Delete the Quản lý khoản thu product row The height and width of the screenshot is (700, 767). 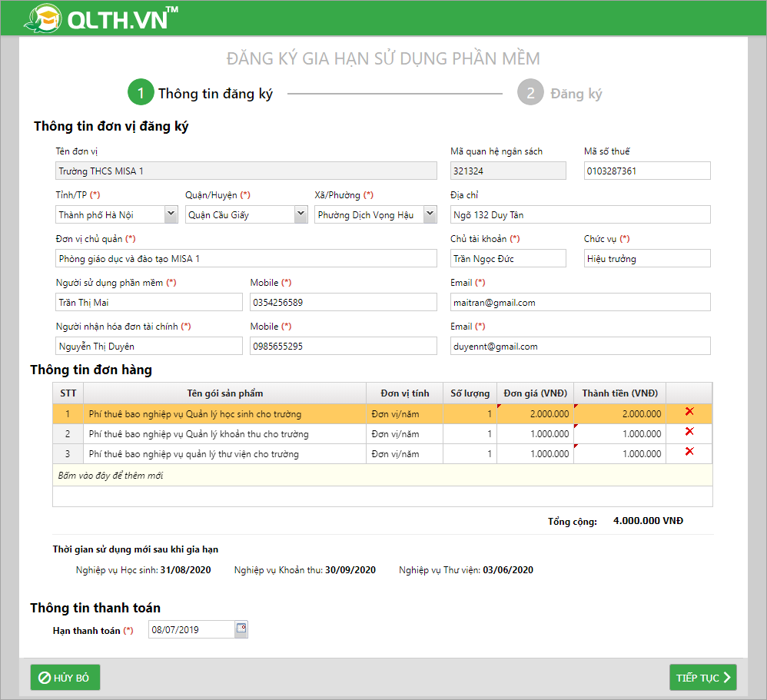(689, 431)
